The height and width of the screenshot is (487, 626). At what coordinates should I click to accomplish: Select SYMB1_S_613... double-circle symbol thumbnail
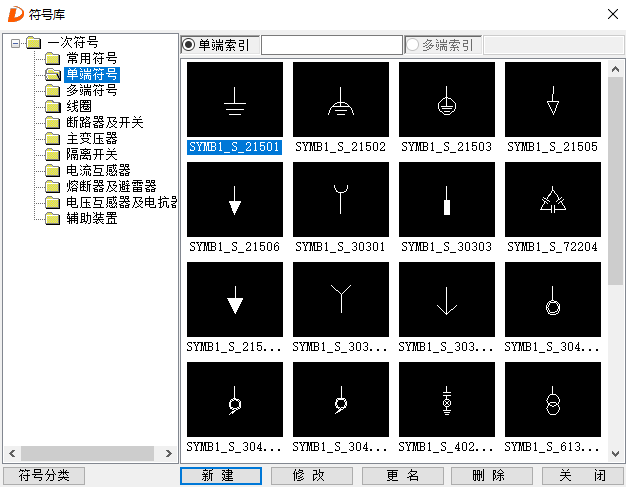pyautogui.click(x=553, y=399)
